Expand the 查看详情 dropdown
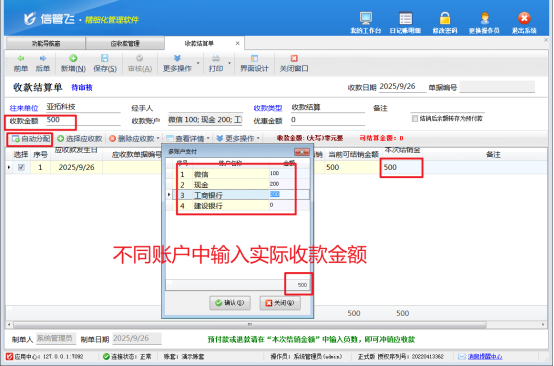This screenshot has width=554, height=366. 208,138
